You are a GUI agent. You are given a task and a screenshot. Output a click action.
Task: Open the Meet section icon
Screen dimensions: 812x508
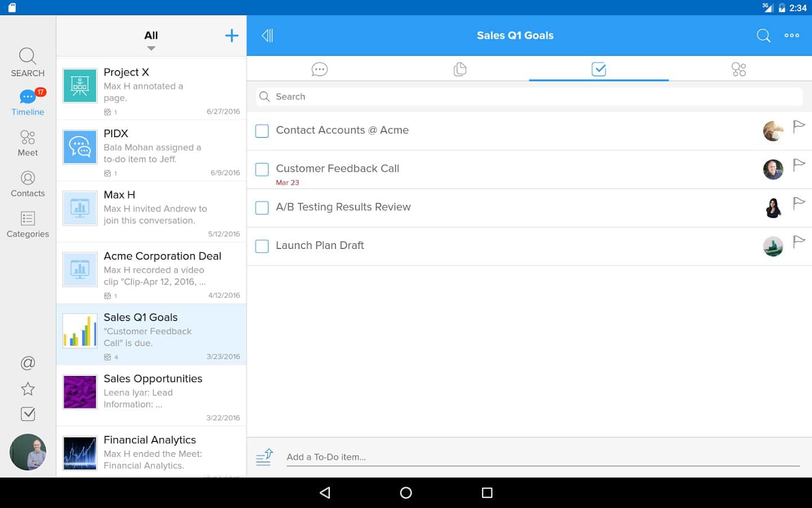click(x=28, y=143)
